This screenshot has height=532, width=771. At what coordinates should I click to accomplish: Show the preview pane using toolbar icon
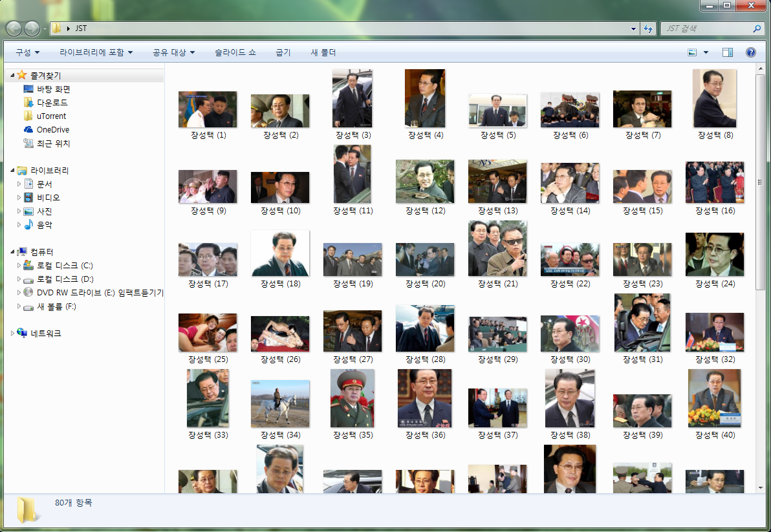(x=728, y=52)
